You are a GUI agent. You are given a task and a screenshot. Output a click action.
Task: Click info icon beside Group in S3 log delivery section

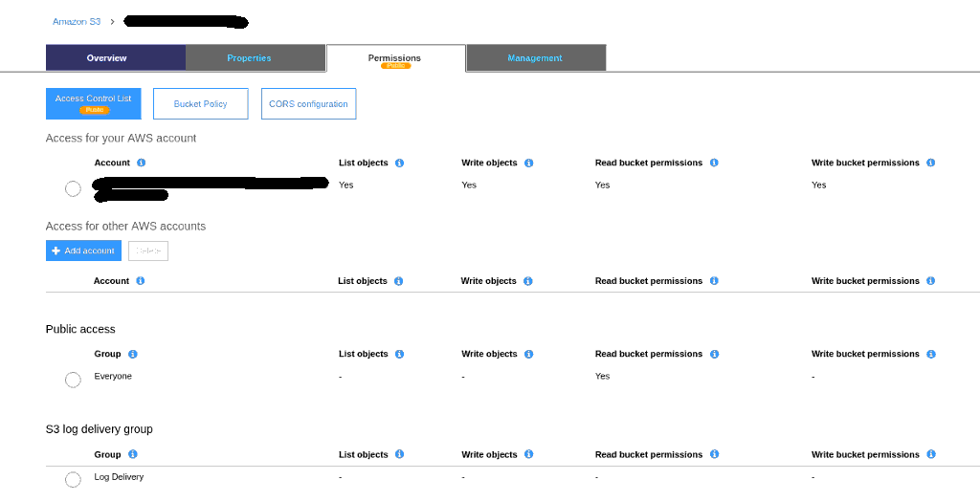tap(132, 455)
